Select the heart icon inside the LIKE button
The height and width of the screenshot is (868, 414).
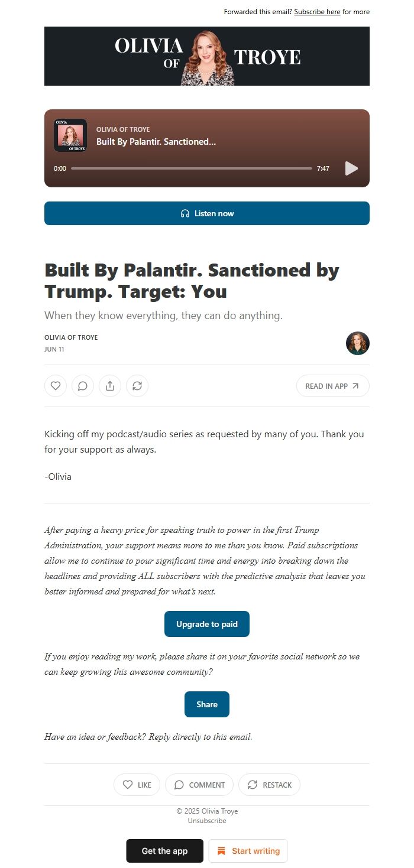[127, 785]
